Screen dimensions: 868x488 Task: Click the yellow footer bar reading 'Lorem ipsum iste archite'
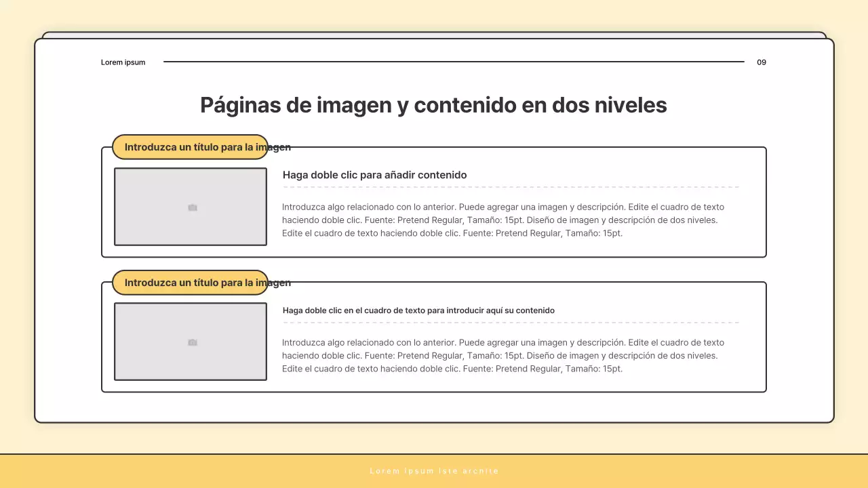pos(434,470)
